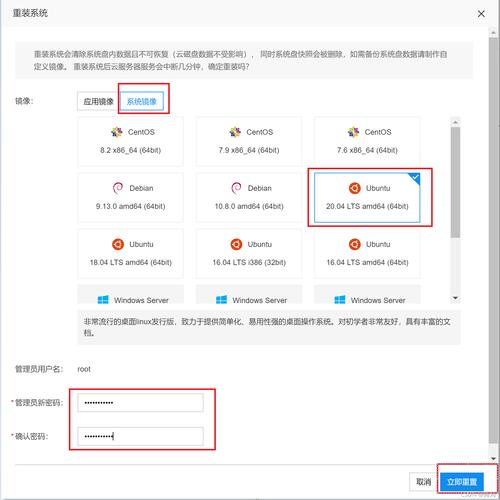Viewport: 500px width, 500px height.
Task: Select Debian 10.8.0 amd64 image card
Action: [249, 197]
